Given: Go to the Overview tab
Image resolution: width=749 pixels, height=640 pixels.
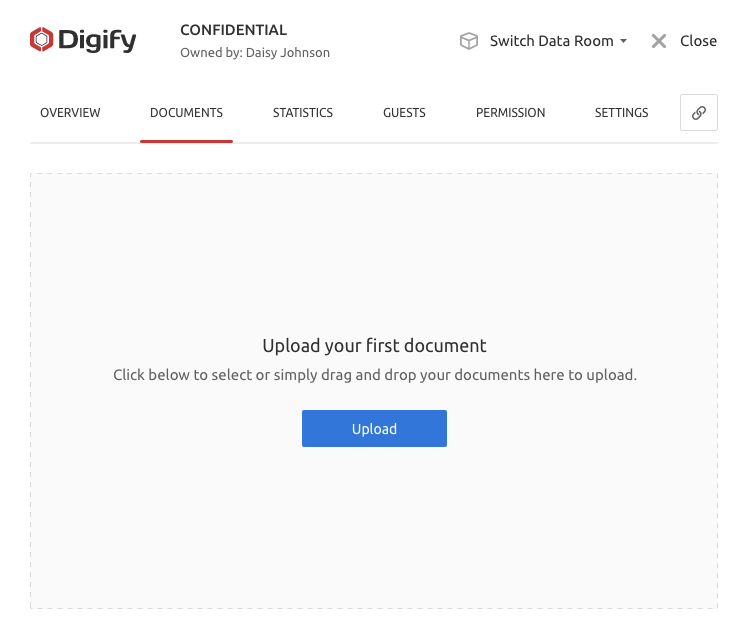Looking at the screenshot, I should point(70,113).
